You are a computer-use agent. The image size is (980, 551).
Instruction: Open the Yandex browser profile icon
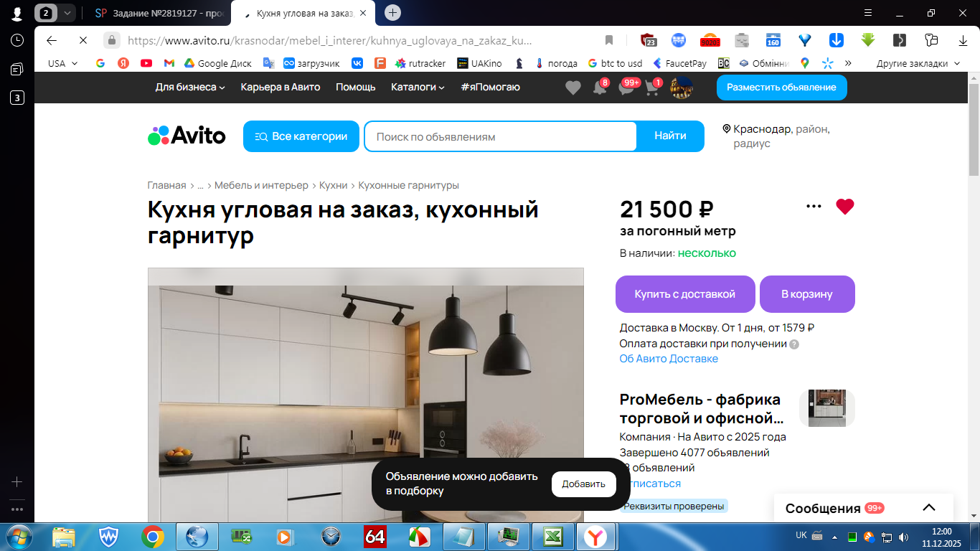(x=17, y=13)
